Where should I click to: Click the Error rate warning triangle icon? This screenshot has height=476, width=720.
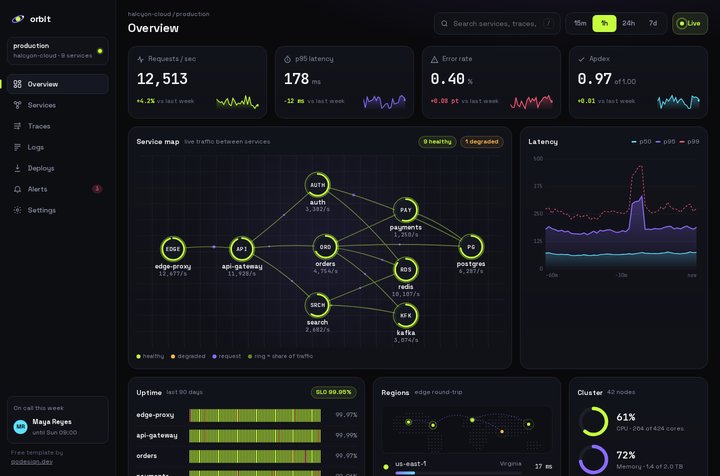(434, 59)
